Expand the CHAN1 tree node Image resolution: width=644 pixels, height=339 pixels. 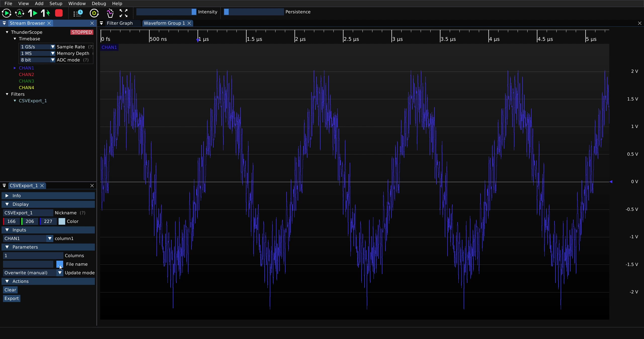pos(15,68)
